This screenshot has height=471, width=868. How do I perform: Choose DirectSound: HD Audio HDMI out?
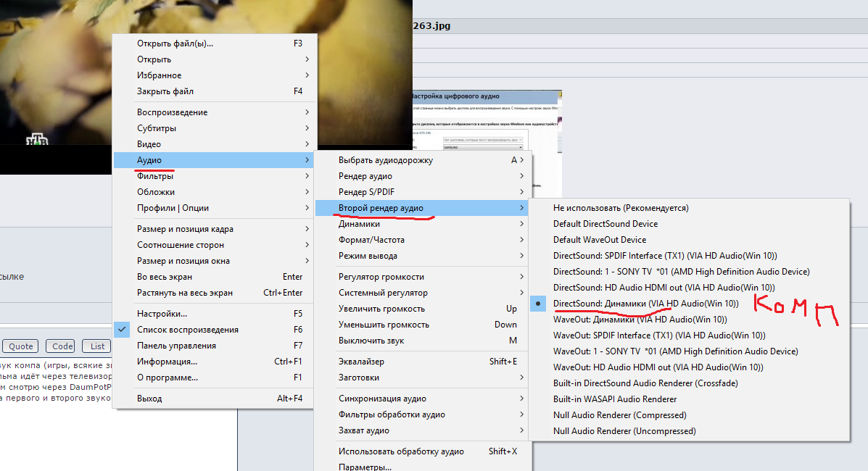(x=689, y=288)
